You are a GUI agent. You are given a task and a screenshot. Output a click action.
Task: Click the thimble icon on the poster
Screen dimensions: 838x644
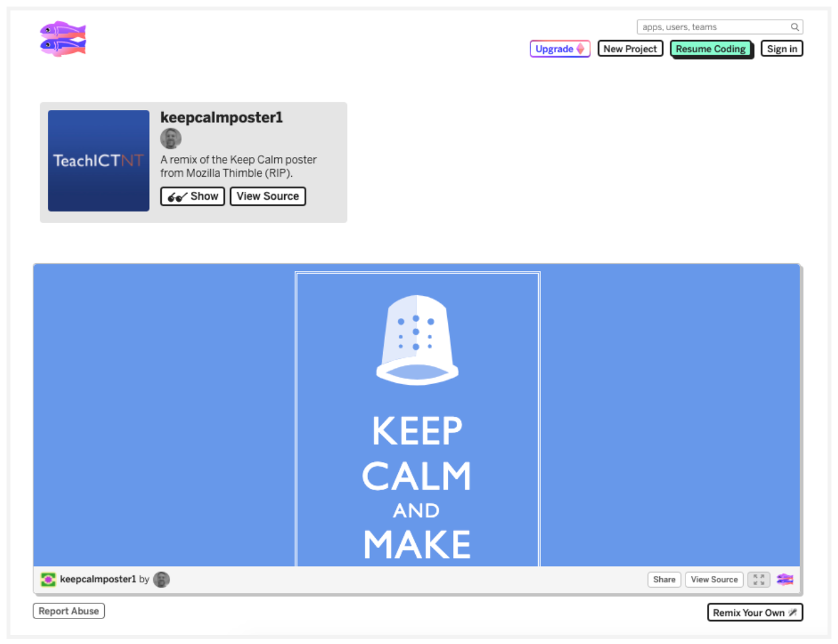click(x=417, y=340)
